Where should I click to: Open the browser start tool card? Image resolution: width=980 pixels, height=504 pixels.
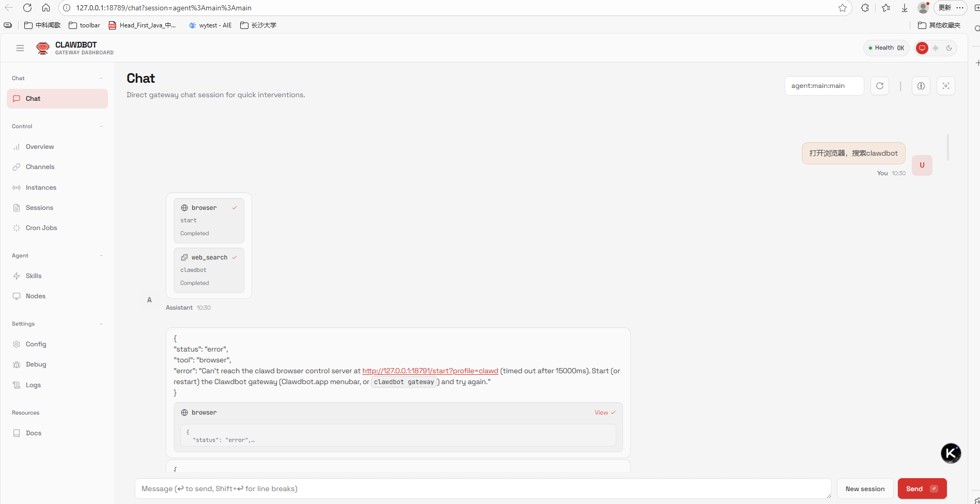209,221
